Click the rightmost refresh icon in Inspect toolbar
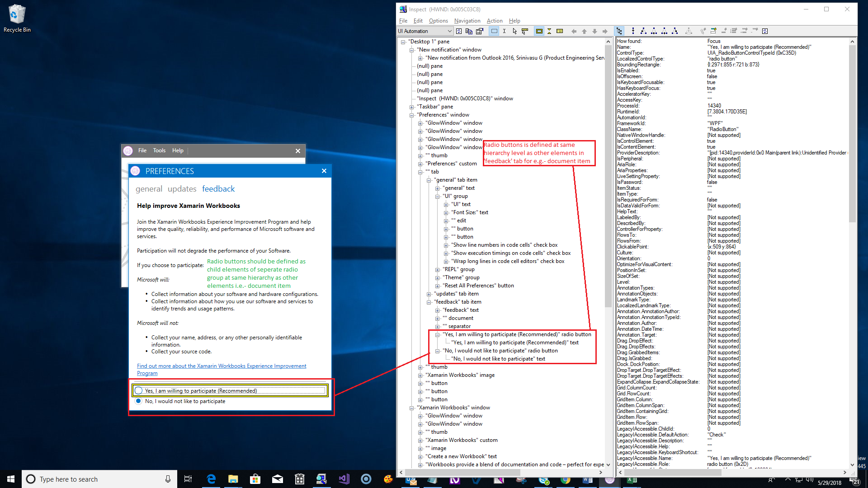The height and width of the screenshot is (488, 868). [x=765, y=31]
